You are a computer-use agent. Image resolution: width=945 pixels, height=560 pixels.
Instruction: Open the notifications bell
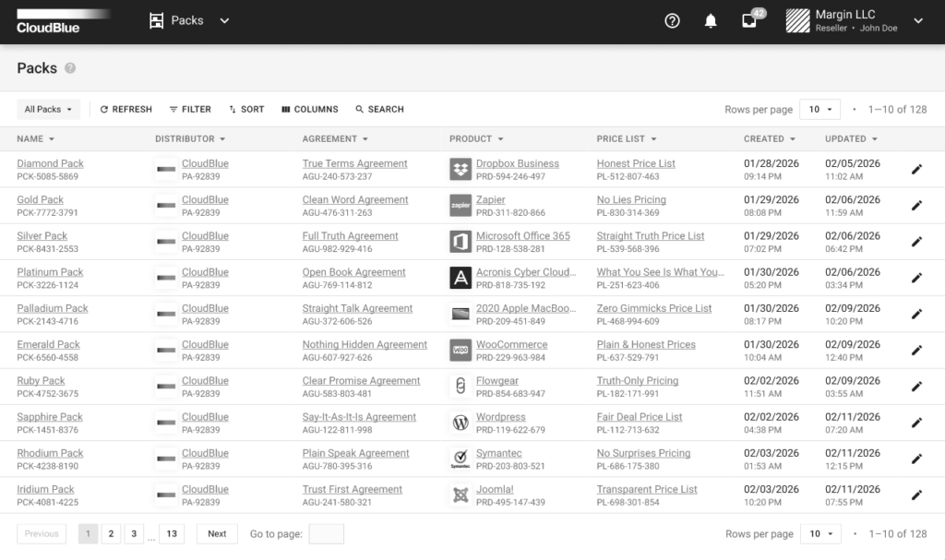click(711, 21)
